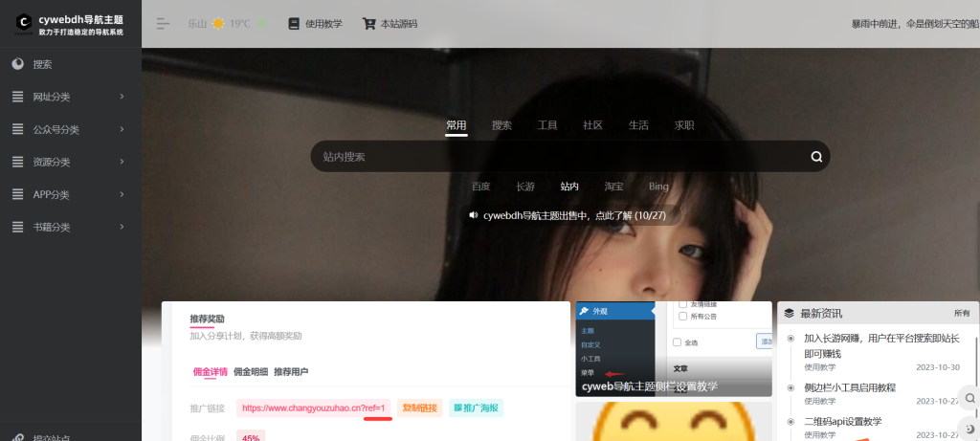Click the bullet beside 二维码api设置教学
This screenshot has width=980, height=441.
pos(791,422)
